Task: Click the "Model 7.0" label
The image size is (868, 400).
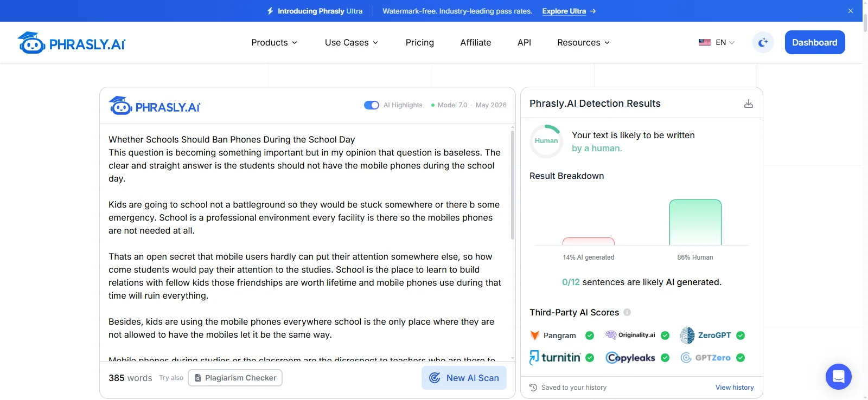Action: pos(452,105)
